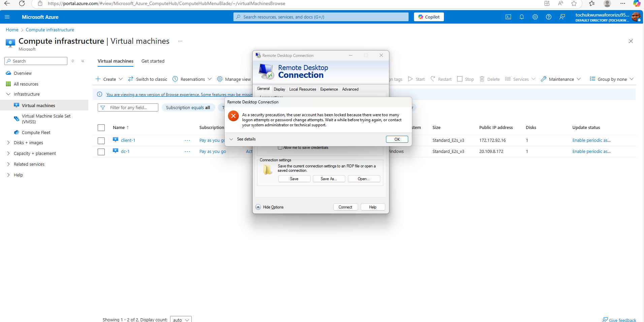Toggle the select-all checkbox in table header
The image size is (644, 322).
pyautogui.click(x=101, y=128)
